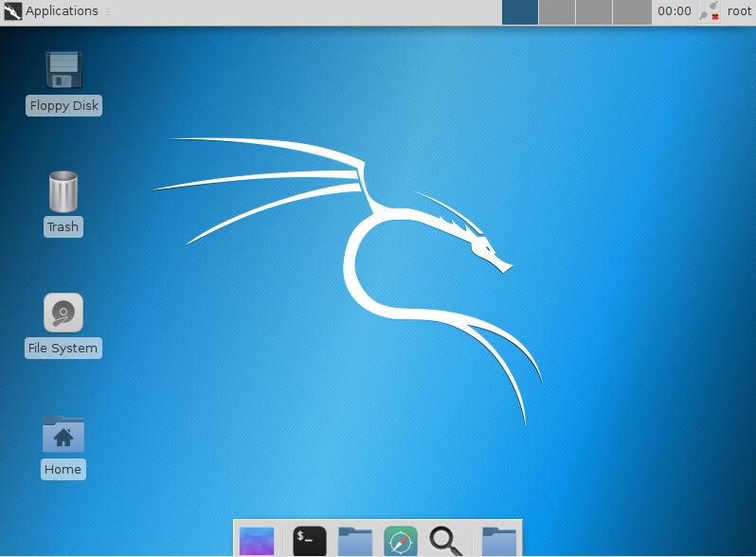The height and width of the screenshot is (557, 756).
Task: Switch to the second workspace in the pager
Action: tap(557, 12)
